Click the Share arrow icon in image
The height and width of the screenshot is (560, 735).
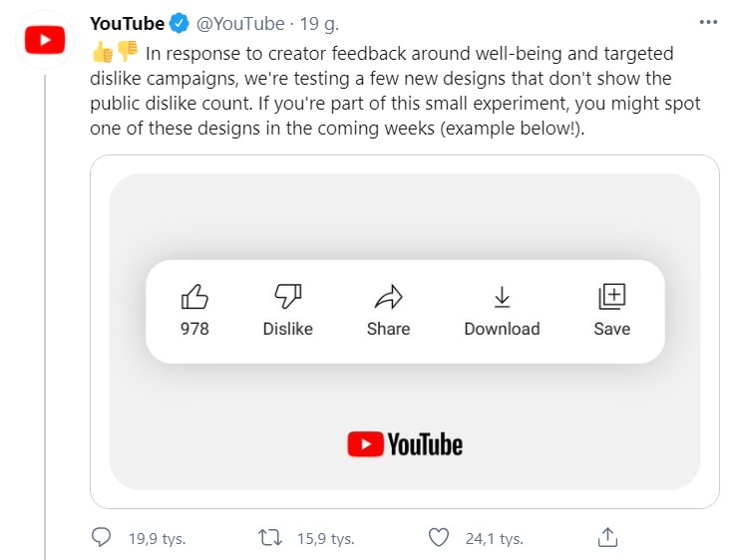(388, 297)
